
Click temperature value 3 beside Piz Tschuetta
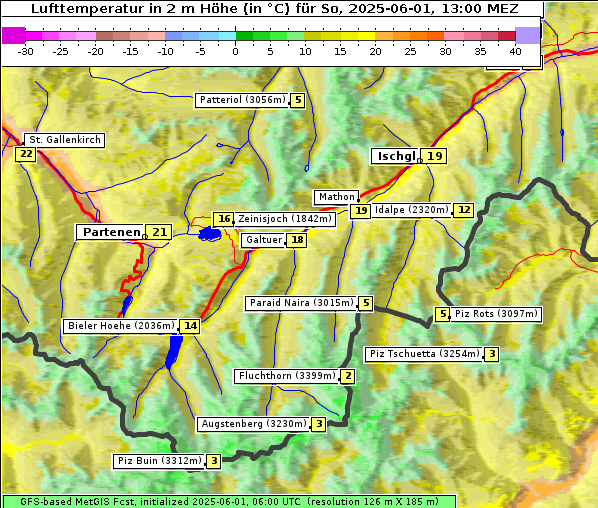tap(492, 354)
